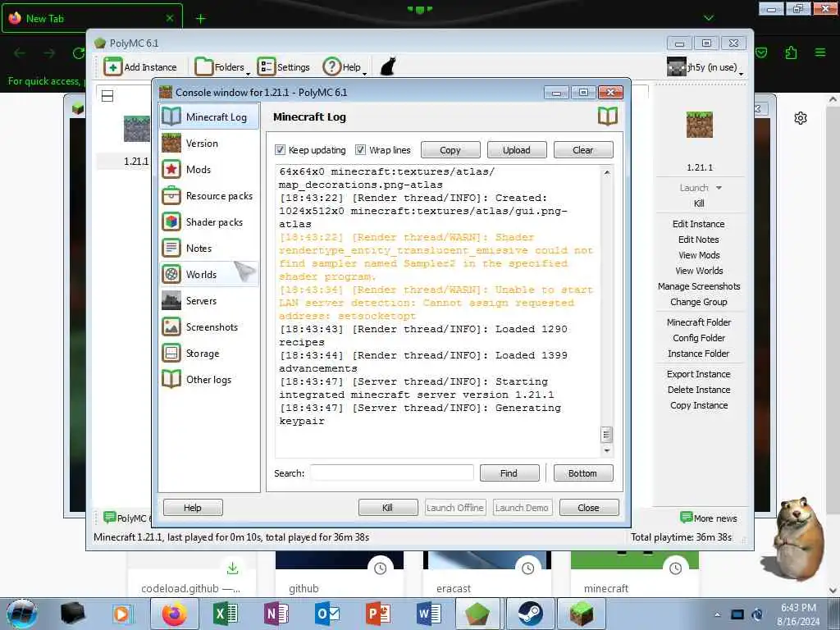Click Export Instance
This screenshot has width=840, height=630.
click(699, 373)
